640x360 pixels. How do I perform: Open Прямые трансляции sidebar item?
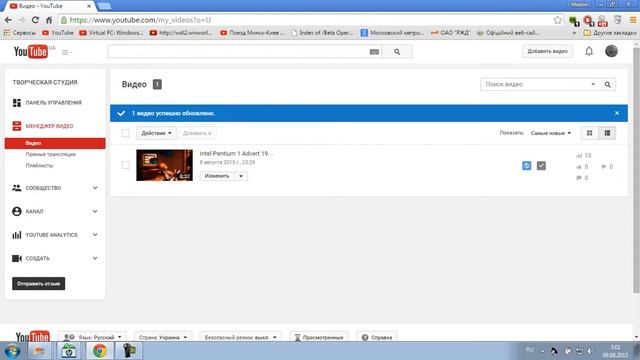point(51,154)
